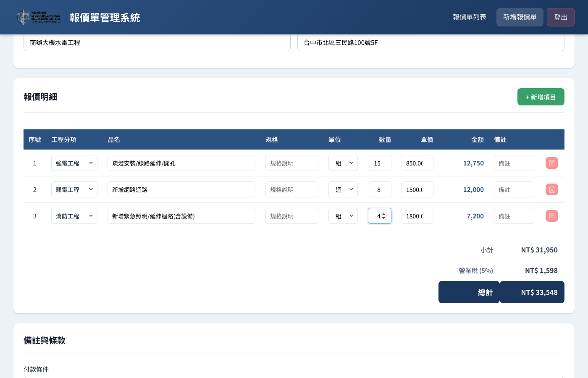Navigate to 報價單列表
Screen dimensions: 588x378
(x=470, y=17)
